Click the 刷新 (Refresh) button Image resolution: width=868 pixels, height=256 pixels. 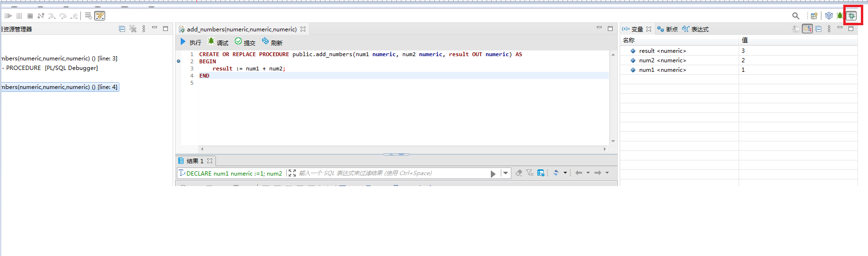(272, 42)
